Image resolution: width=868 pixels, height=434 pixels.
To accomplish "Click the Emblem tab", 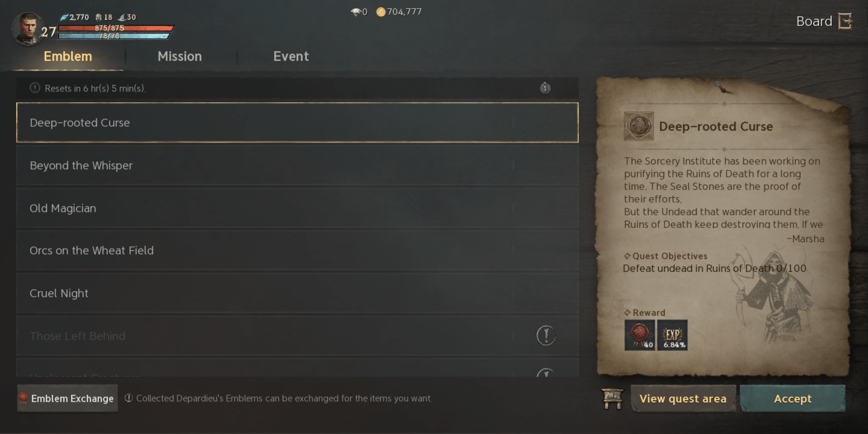I will [x=67, y=57].
